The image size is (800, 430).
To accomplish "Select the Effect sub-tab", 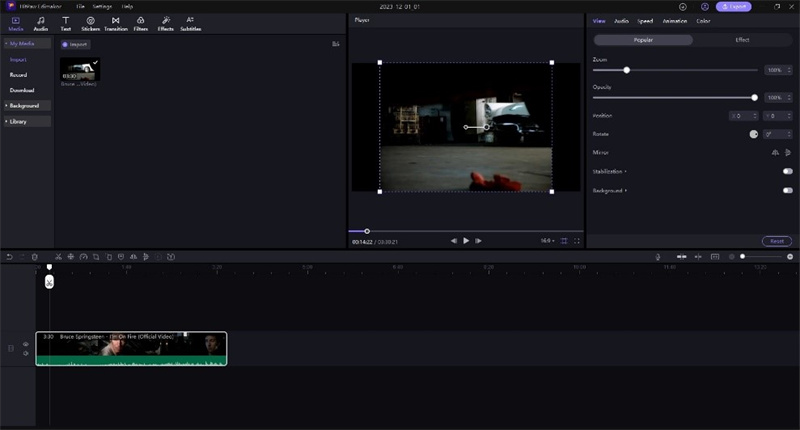I will (742, 40).
